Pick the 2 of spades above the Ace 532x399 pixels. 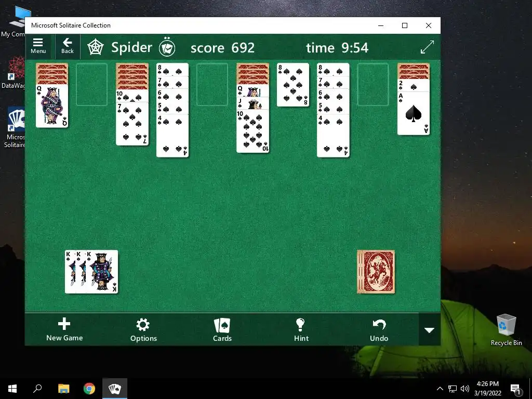(413, 86)
